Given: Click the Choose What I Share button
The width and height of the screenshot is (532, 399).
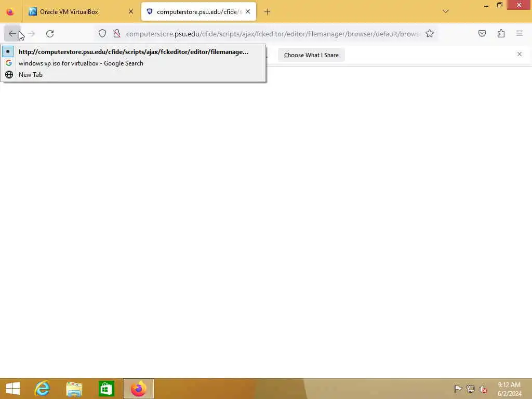Looking at the screenshot, I should pyautogui.click(x=311, y=55).
